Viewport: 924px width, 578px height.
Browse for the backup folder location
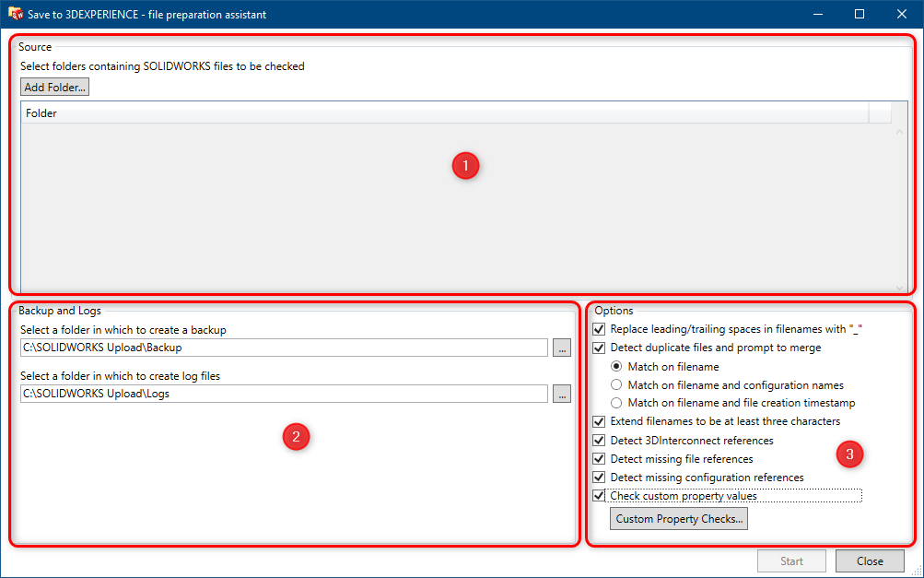tap(562, 348)
